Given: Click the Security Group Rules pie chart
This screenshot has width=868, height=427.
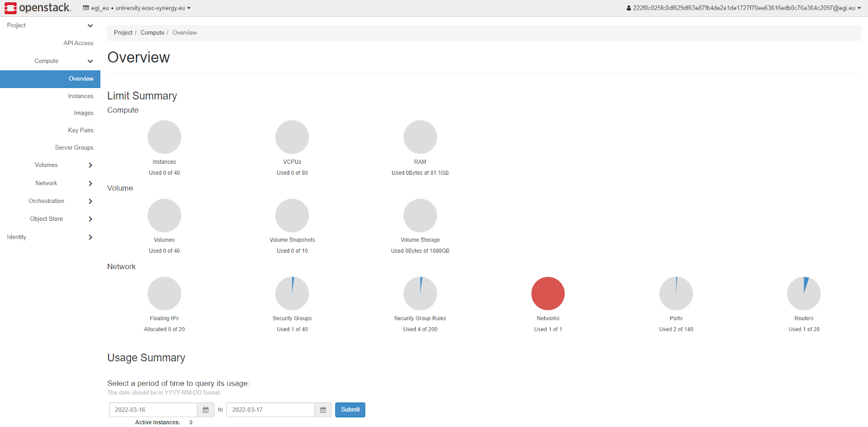Looking at the screenshot, I should click(x=420, y=294).
